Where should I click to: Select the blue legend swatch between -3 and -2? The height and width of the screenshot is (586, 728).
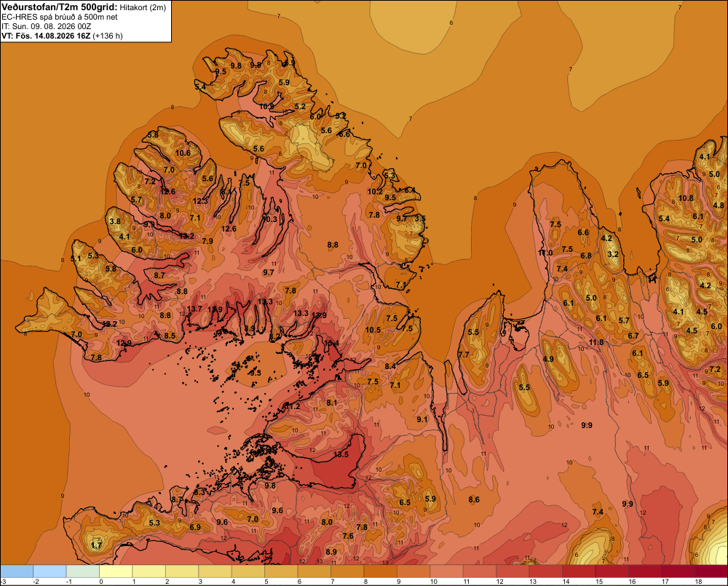17,571
